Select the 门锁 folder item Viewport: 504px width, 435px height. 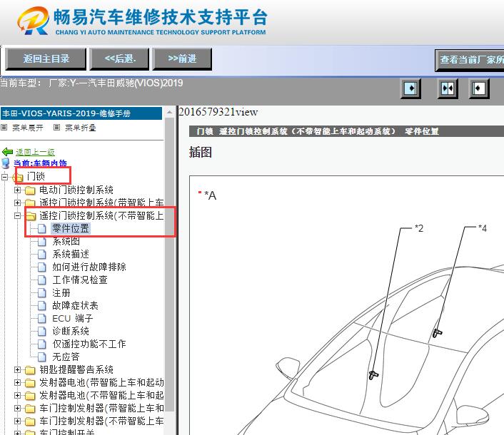point(36,176)
